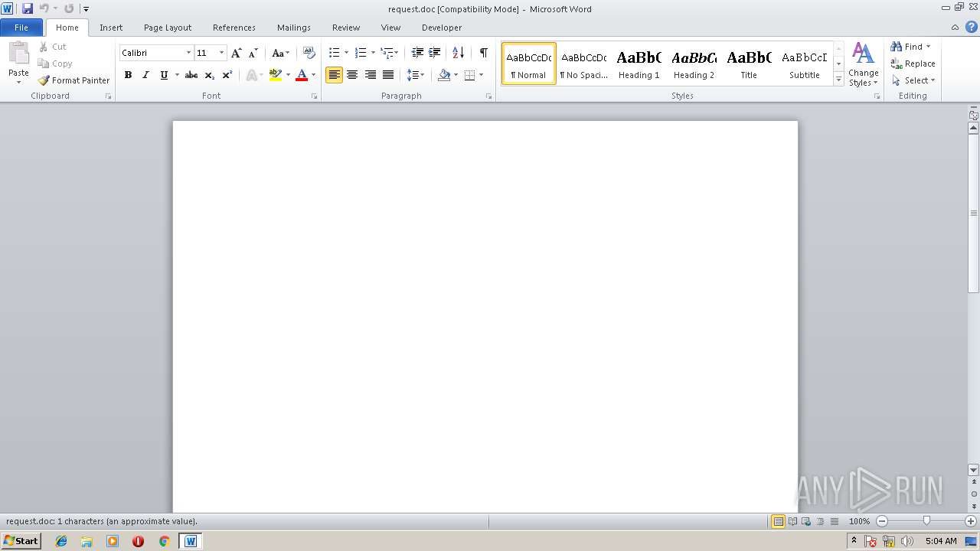Click the red Font Color button
Screen dimensions: 980x551
[302, 75]
